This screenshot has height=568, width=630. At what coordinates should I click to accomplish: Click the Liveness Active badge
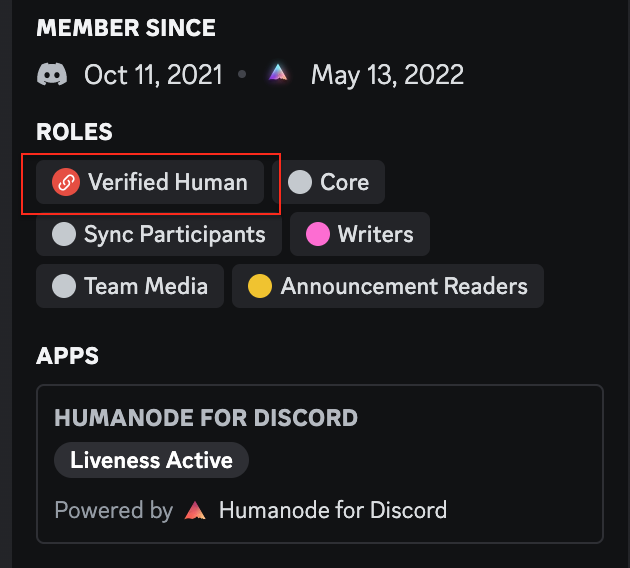151,460
